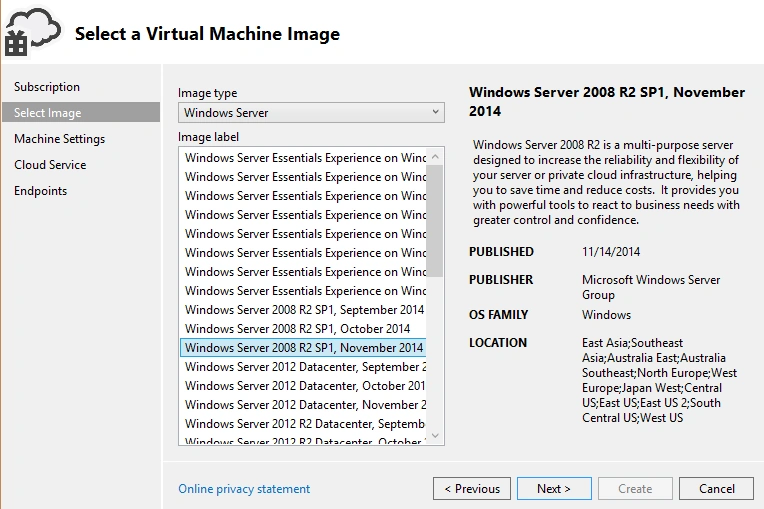Open the Machine Settings step
The width and height of the screenshot is (764, 509).
[x=59, y=139]
